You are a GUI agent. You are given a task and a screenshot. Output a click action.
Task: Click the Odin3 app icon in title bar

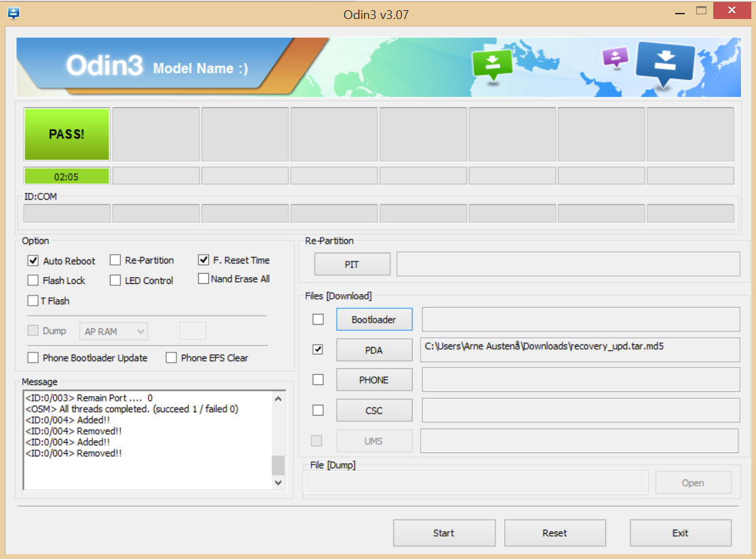[x=14, y=13]
